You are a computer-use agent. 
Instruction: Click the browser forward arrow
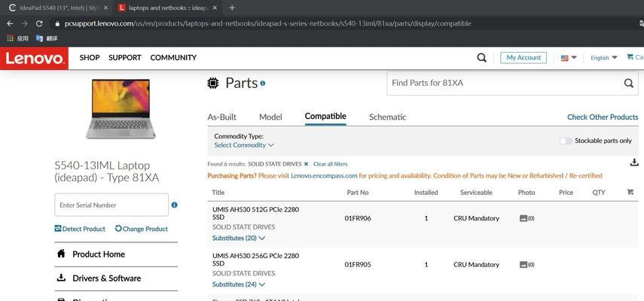pos(25,23)
